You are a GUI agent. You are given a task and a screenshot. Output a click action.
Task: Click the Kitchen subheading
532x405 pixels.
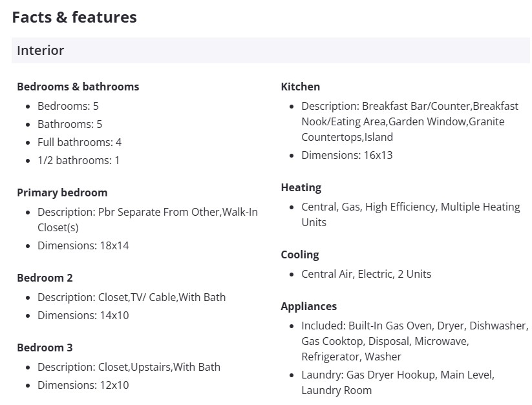(x=300, y=87)
